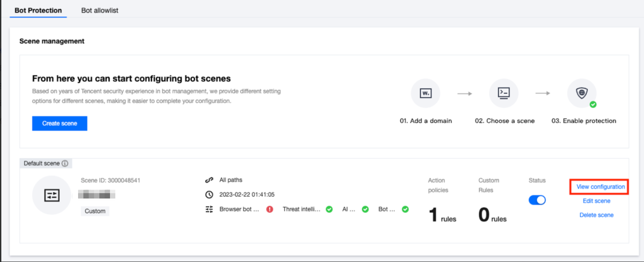
Task: Select the Bot Protection tab
Action: click(38, 10)
